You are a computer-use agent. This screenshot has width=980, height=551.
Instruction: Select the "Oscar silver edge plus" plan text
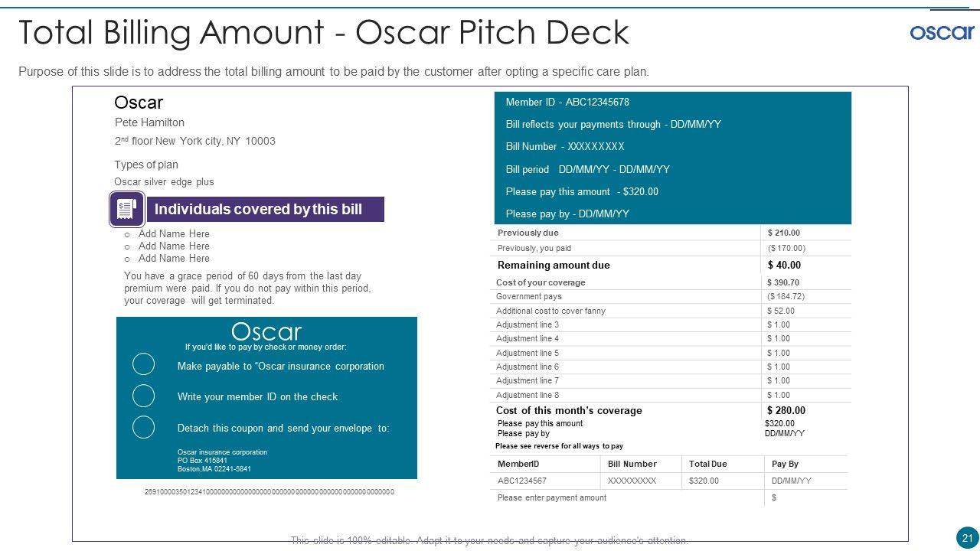click(x=164, y=182)
